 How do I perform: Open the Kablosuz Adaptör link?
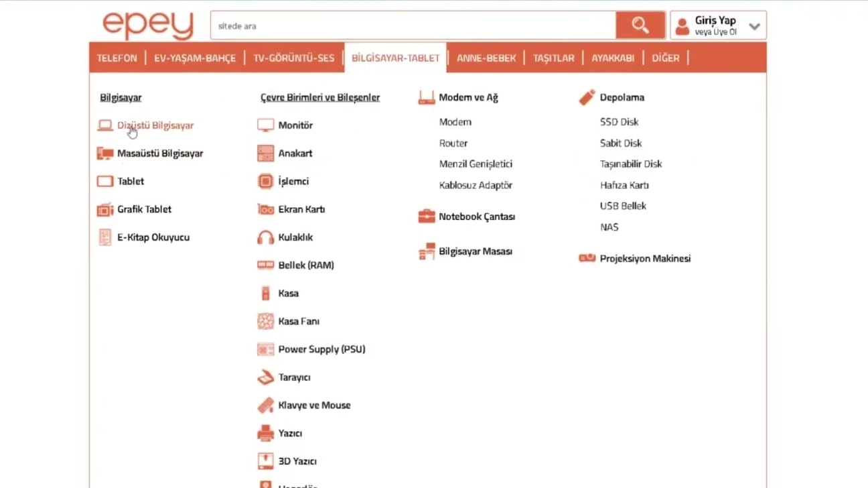pyautogui.click(x=476, y=185)
